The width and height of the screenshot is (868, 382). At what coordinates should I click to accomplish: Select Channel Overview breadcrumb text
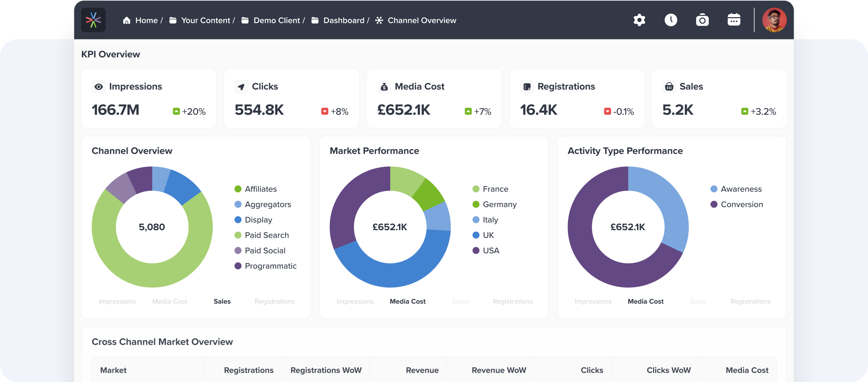click(x=422, y=20)
